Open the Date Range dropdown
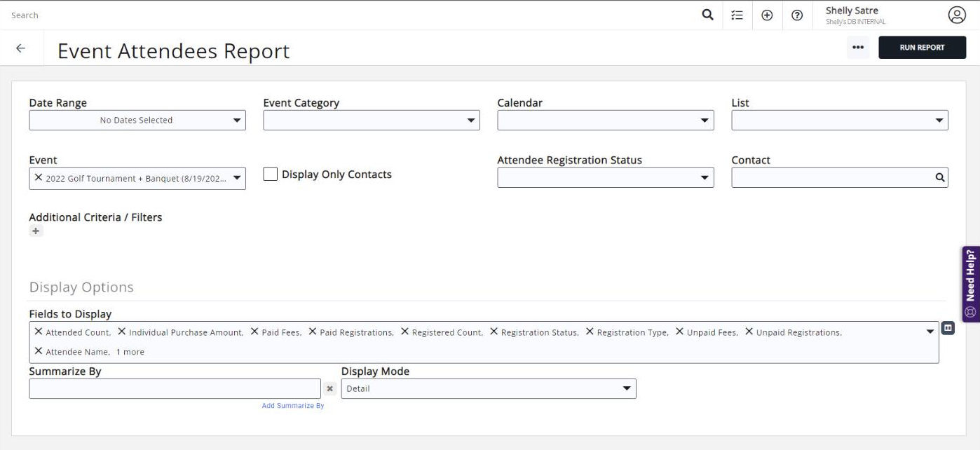The width and height of the screenshot is (980, 450). tap(137, 120)
